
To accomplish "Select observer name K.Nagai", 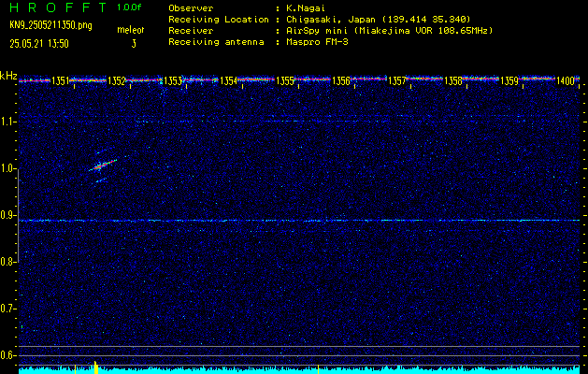I will [x=306, y=7].
